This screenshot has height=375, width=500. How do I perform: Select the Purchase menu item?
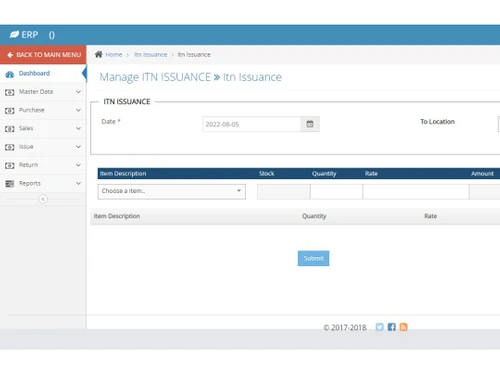coord(43,110)
